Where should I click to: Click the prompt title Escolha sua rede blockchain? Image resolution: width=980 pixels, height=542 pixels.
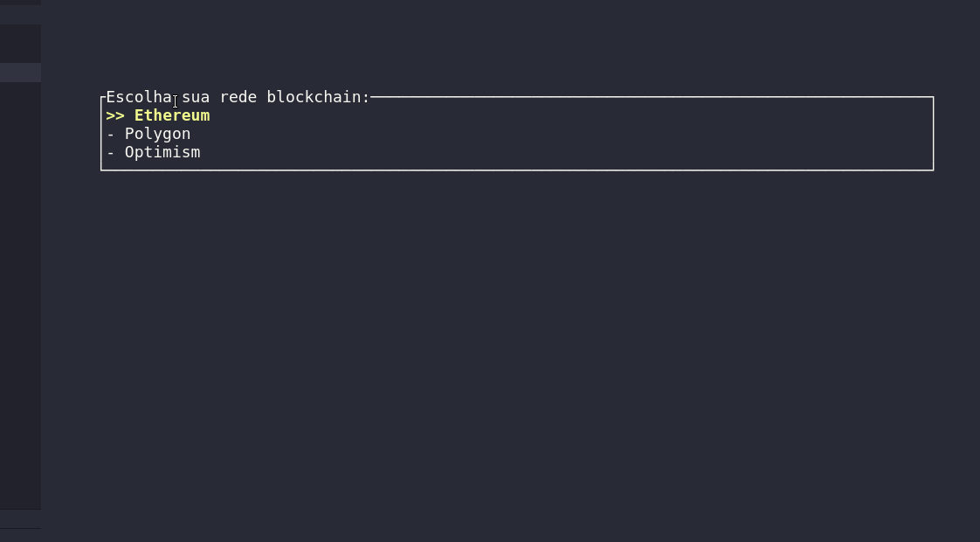[238, 96]
